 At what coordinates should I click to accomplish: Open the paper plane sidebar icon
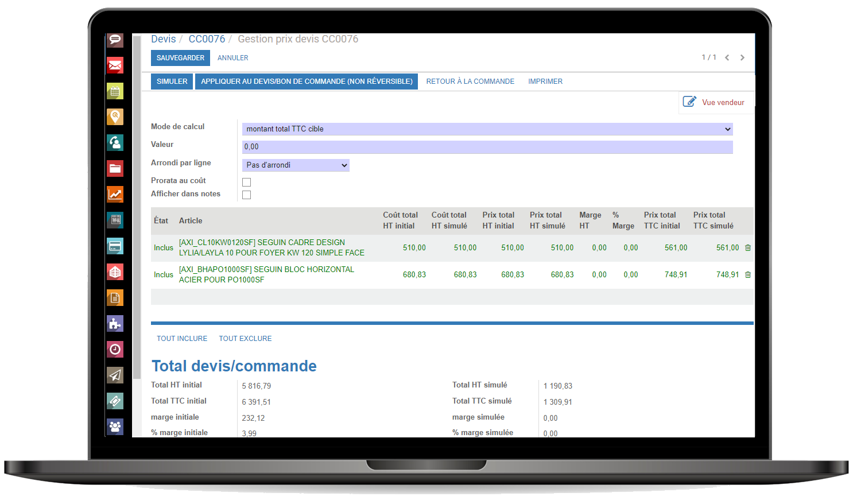point(115,375)
